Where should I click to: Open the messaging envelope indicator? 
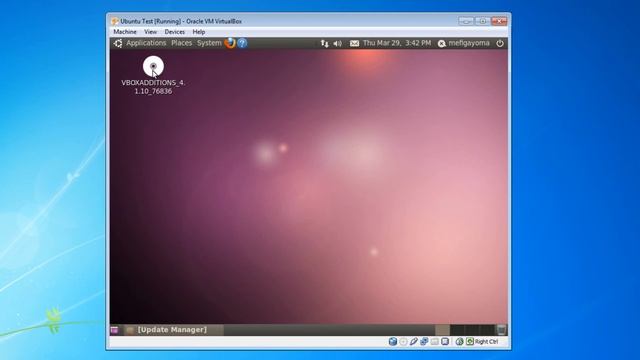pyautogui.click(x=354, y=43)
